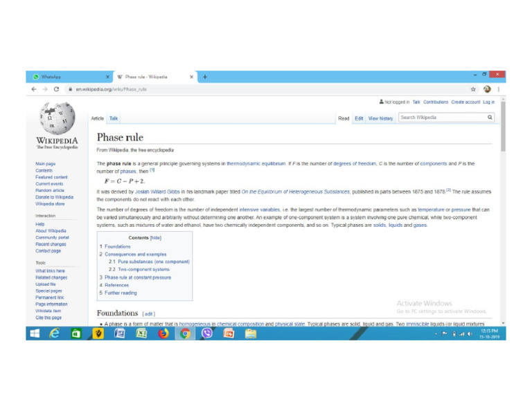Hide the Contents table

coord(155,237)
